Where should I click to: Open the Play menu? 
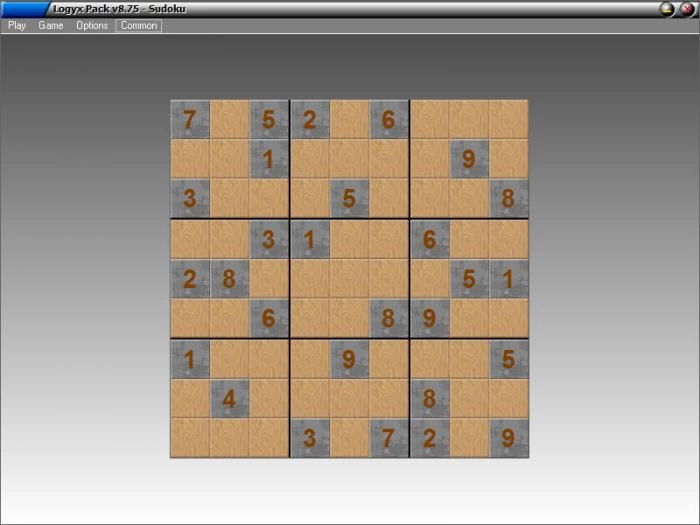17,25
